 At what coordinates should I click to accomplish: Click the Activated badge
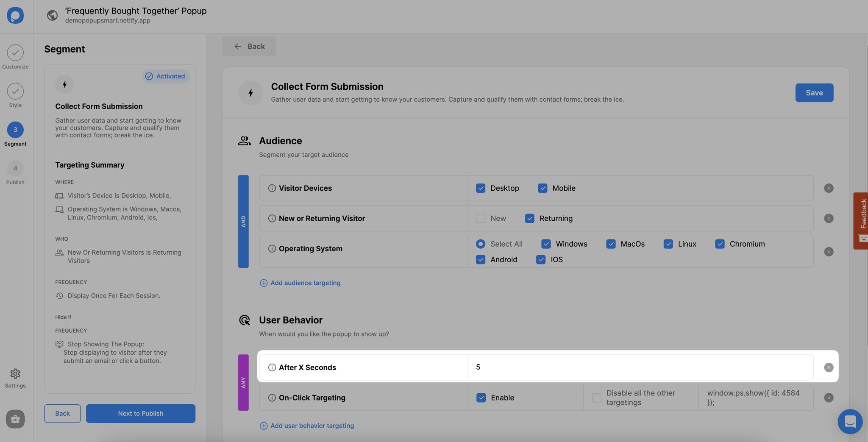pos(166,76)
